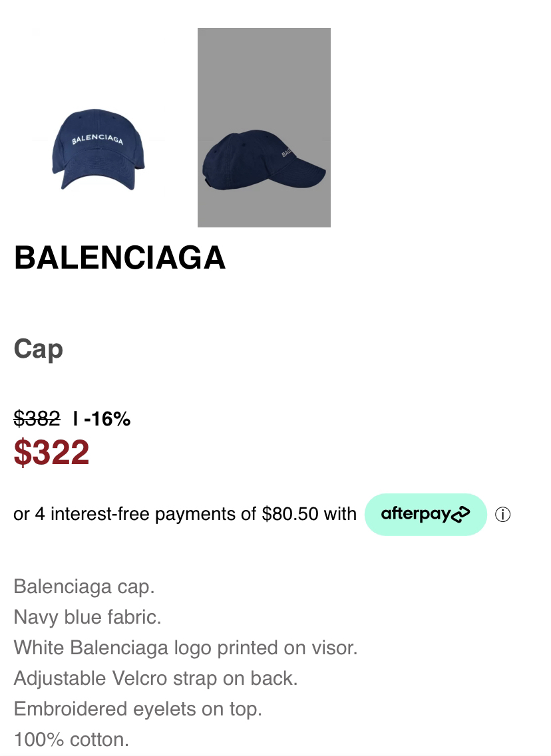Open the BALENCIAGA brand heading link
Viewport: 551px width, 756px height.
tap(120, 258)
